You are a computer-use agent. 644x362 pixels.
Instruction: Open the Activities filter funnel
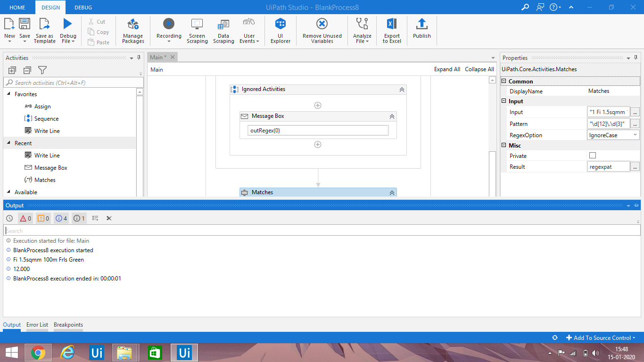tap(42, 70)
